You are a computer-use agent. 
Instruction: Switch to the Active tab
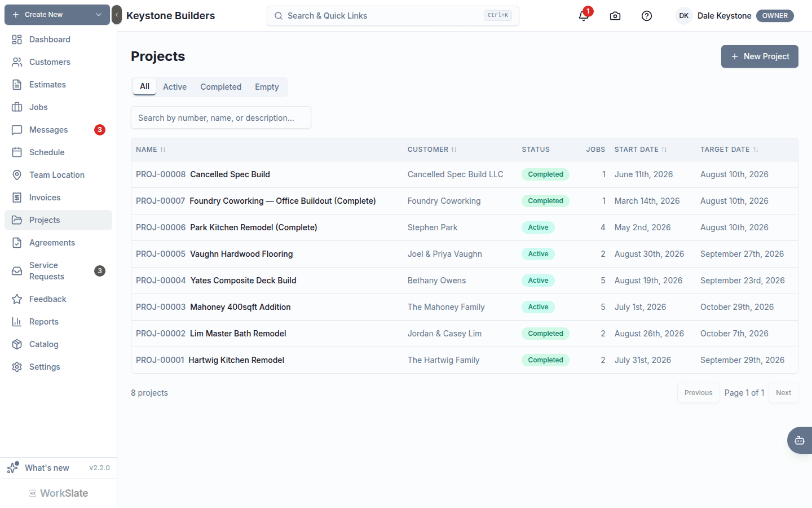[x=175, y=87]
